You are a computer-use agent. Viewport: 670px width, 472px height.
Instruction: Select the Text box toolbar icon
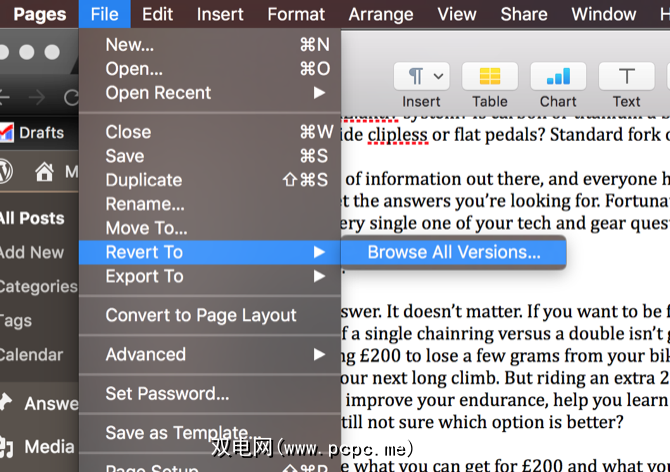[626, 76]
